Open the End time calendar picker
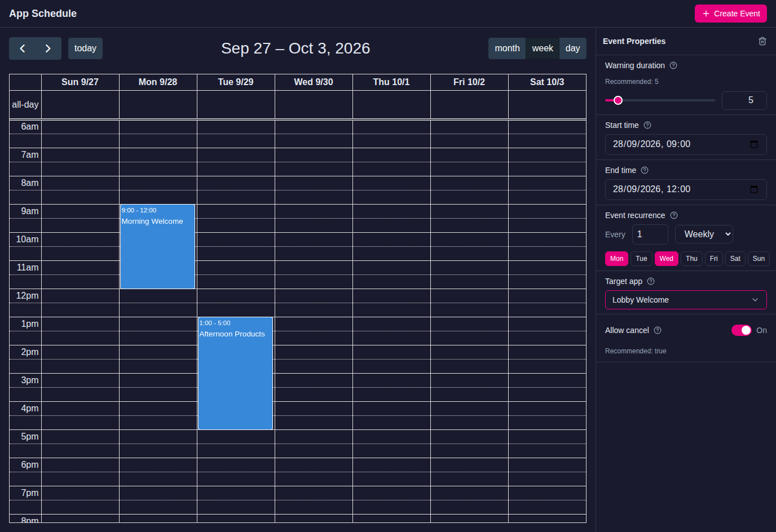Viewport: 776px width, 532px height. pyautogui.click(x=754, y=189)
